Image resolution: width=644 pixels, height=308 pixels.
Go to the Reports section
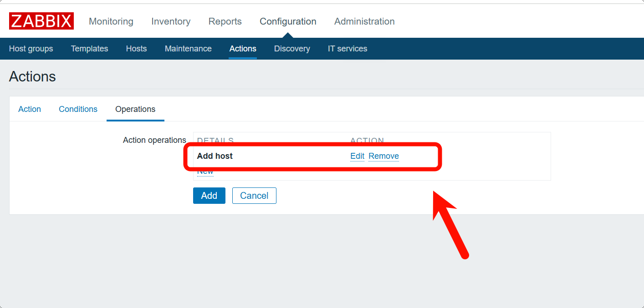(x=225, y=21)
